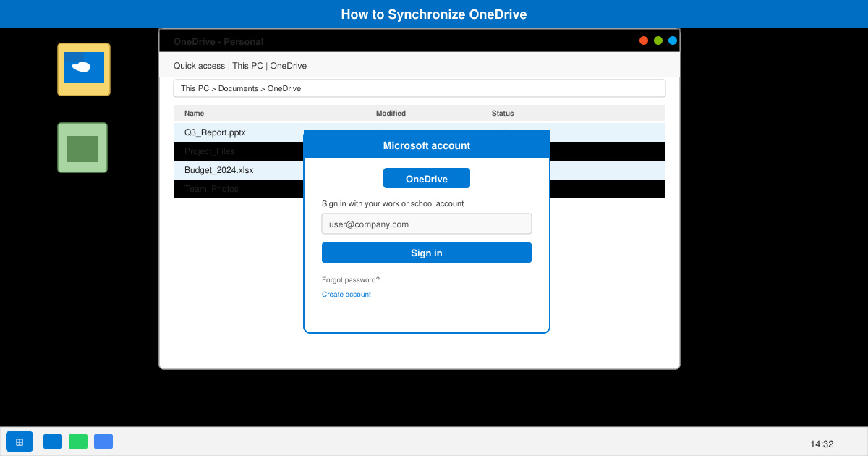Sort files by the Status column header
868x456 pixels.
click(x=503, y=114)
